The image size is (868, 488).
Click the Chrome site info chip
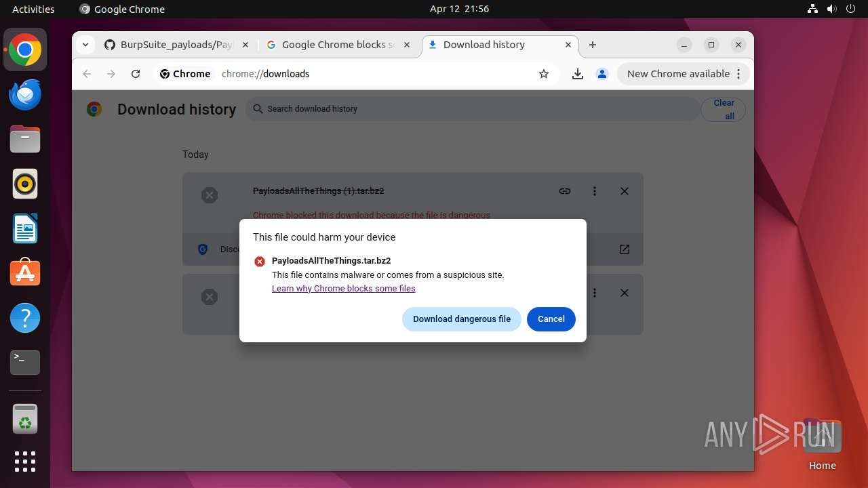coord(185,74)
